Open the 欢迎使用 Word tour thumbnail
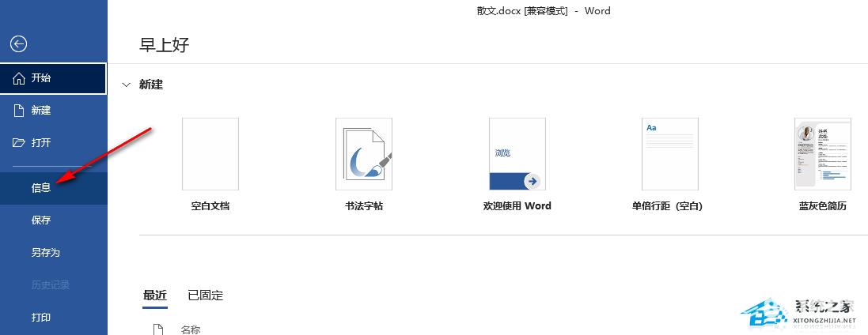868x335 pixels. [517, 154]
